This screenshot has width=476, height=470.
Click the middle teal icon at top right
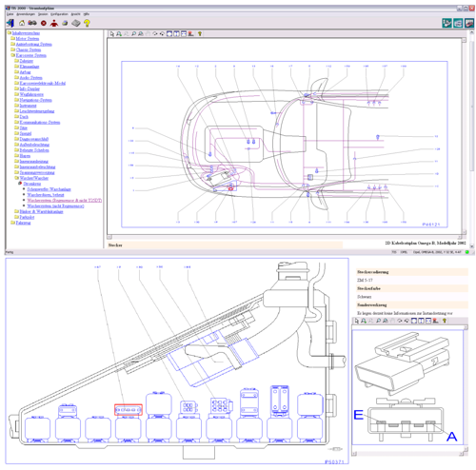point(458,23)
